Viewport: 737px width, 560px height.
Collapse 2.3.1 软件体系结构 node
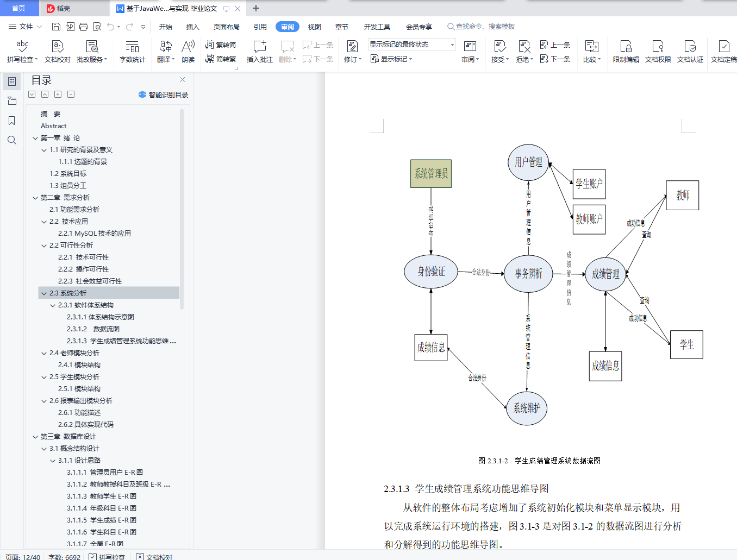(53, 305)
